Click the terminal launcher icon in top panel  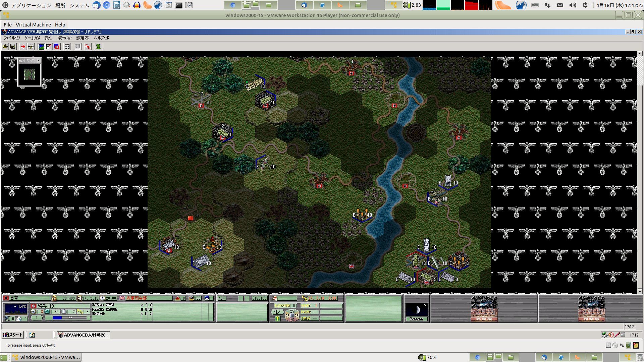click(179, 5)
